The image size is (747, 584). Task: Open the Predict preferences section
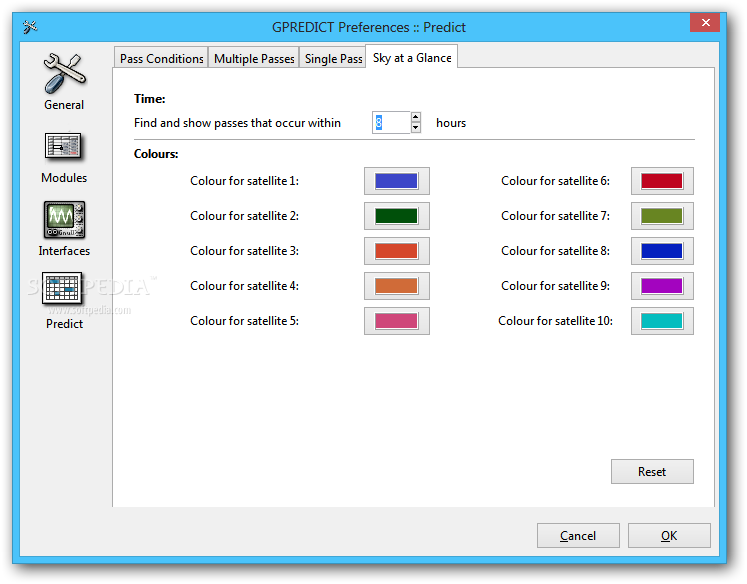(64, 301)
